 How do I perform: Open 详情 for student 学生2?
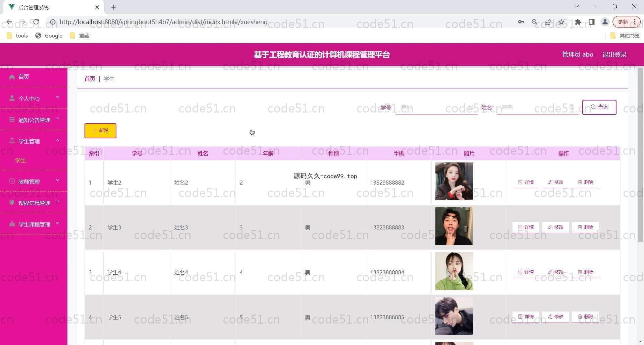[526, 182]
